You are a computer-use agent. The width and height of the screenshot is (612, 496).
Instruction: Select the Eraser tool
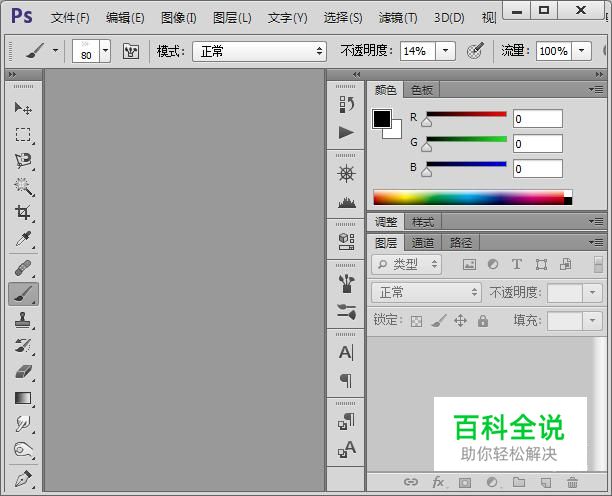[23, 372]
